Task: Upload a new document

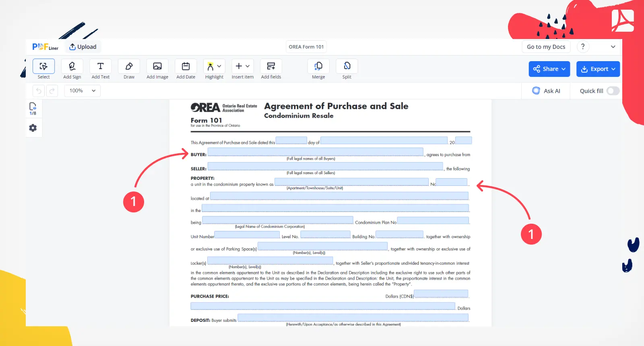Action: [83, 47]
